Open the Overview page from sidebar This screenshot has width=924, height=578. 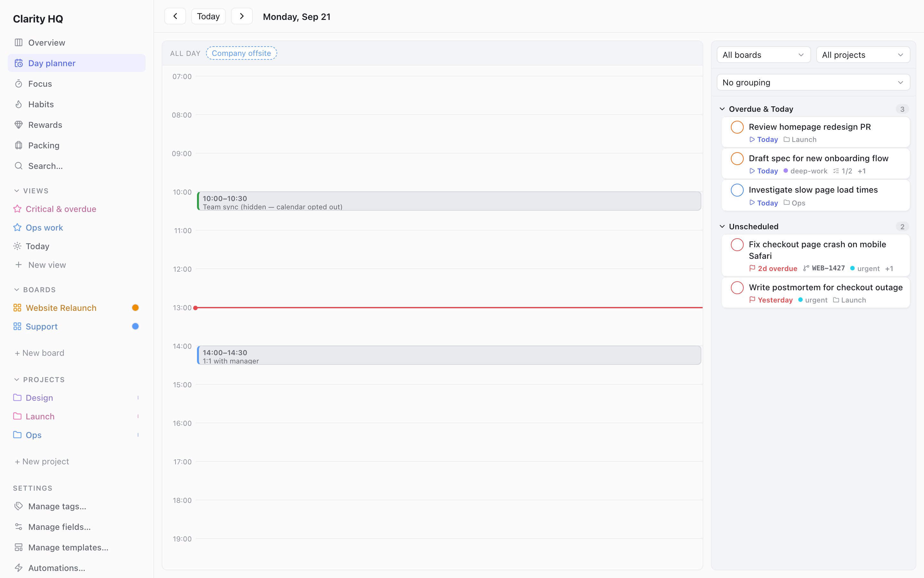(76, 42)
